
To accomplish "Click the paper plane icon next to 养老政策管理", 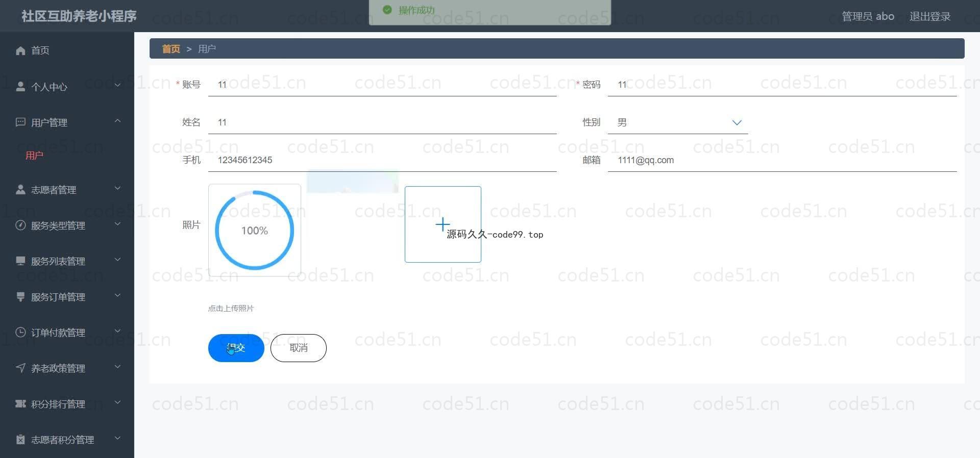I will click(x=20, y=368).
